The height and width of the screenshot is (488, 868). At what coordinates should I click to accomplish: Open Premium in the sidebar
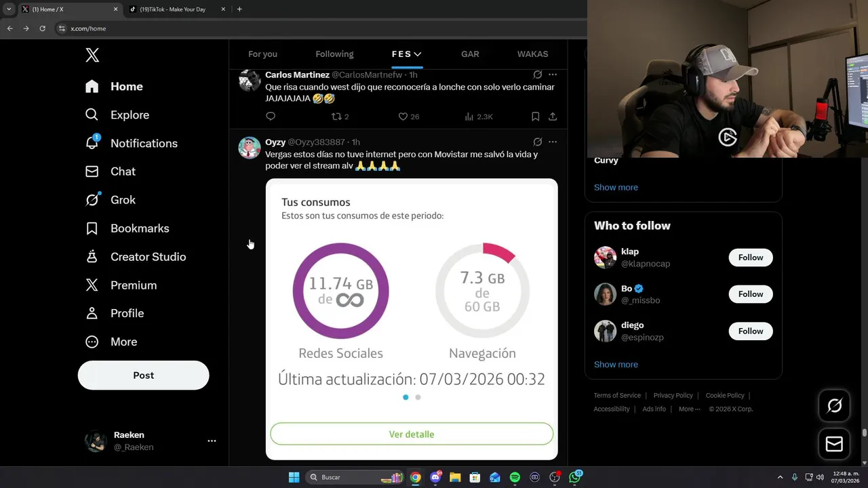coord(121,285)
